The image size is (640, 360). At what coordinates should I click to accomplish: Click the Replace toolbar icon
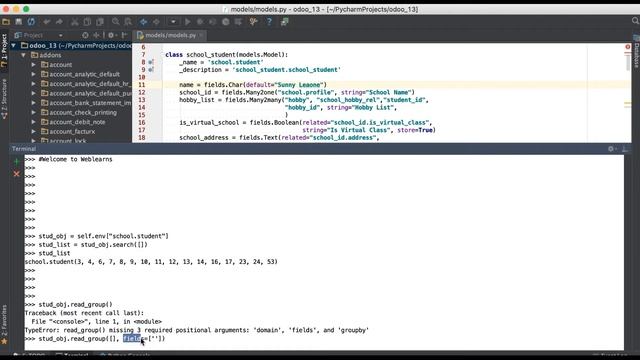point(128,22)
